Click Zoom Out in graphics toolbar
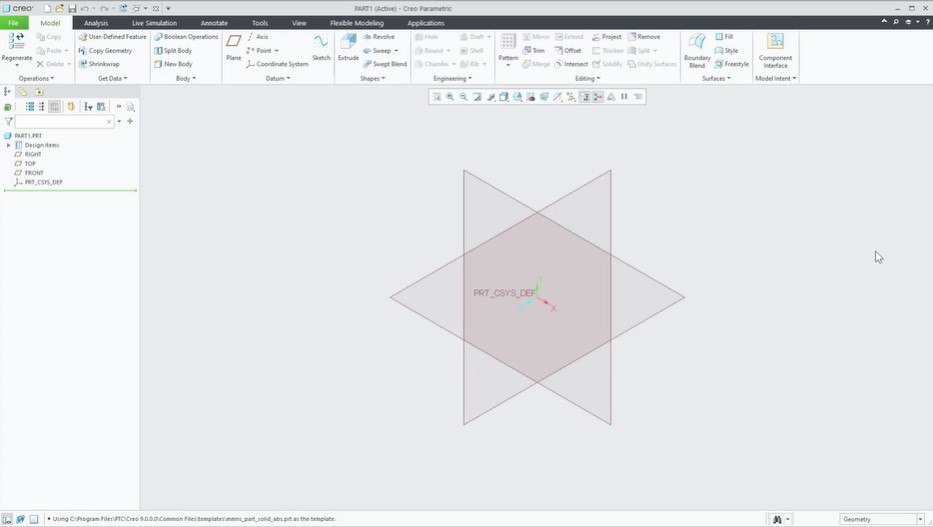The height and width of the screenshot is (527, 933). coord(463,97)
